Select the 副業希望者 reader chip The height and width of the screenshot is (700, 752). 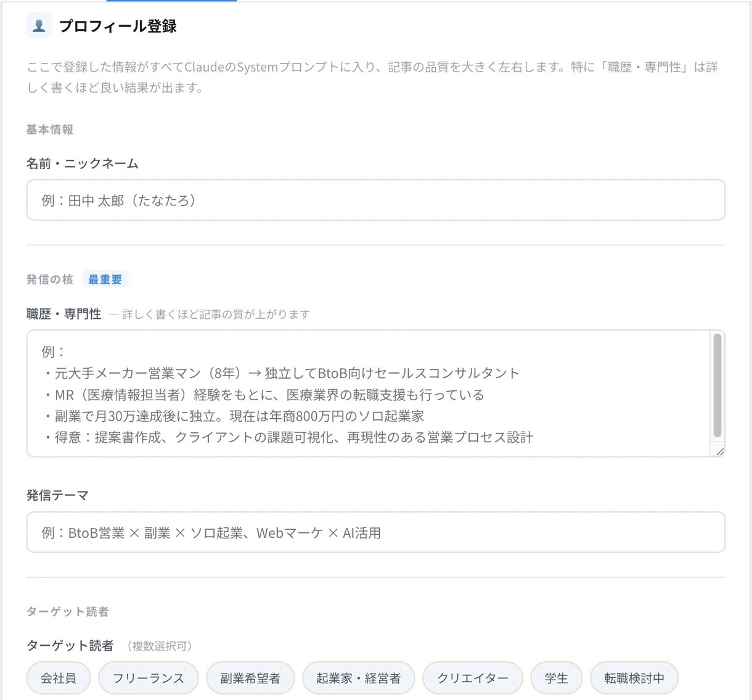pos(250,678)
